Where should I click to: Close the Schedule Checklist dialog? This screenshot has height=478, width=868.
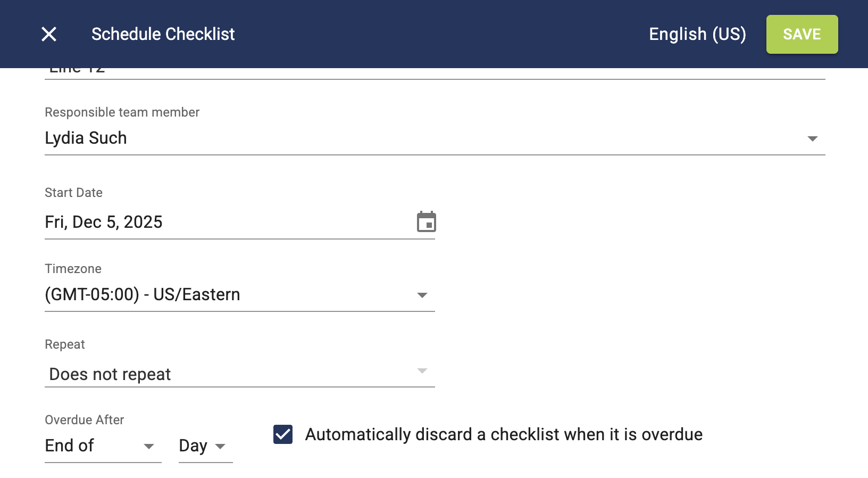(49, 34)
